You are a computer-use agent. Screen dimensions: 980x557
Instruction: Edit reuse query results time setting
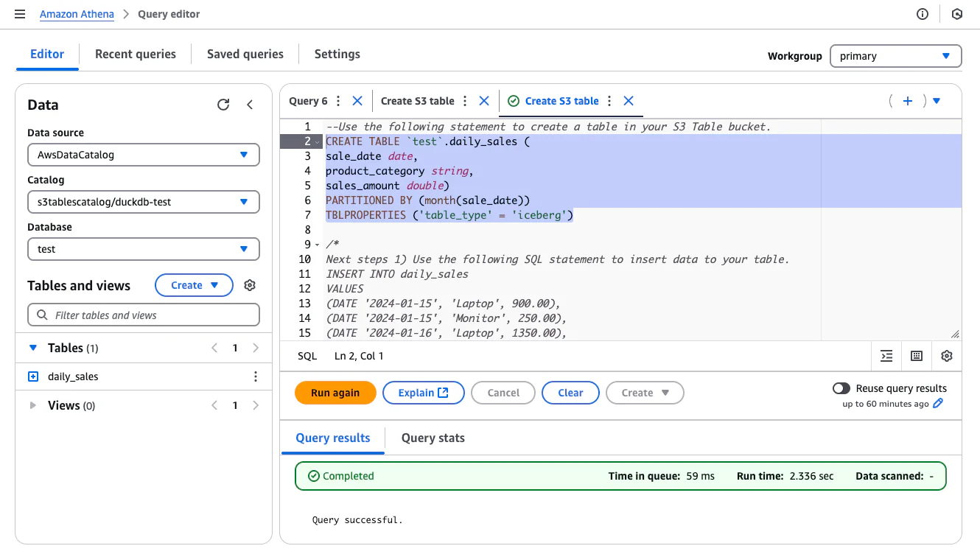938,404
